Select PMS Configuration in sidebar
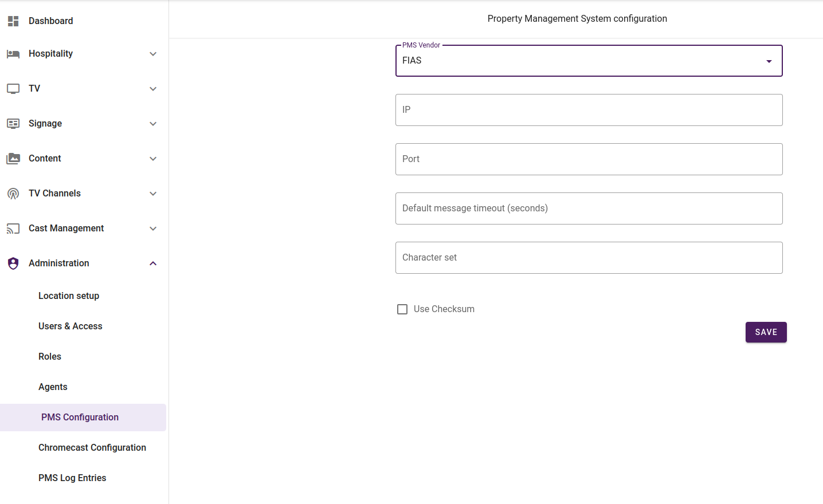Screen dimensions: 823x504 point(83,418)
